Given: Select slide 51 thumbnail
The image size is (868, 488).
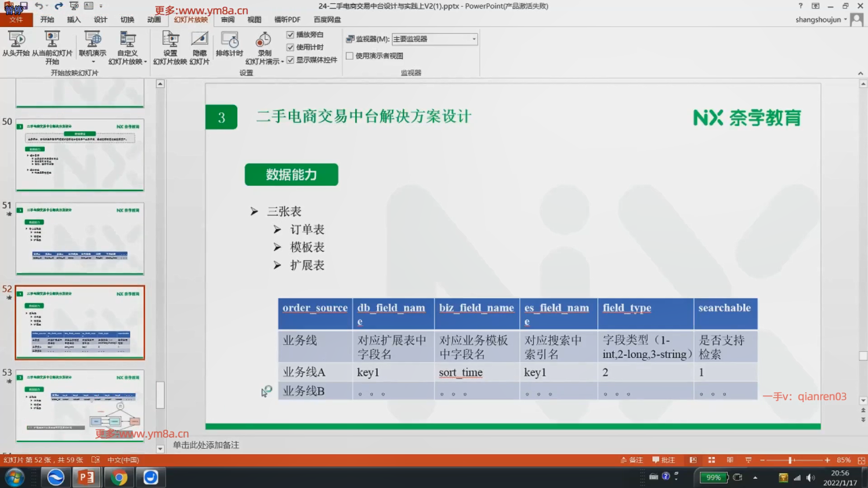Looking at the screenshot, I should pyautogui.click(x=80, y=238).
